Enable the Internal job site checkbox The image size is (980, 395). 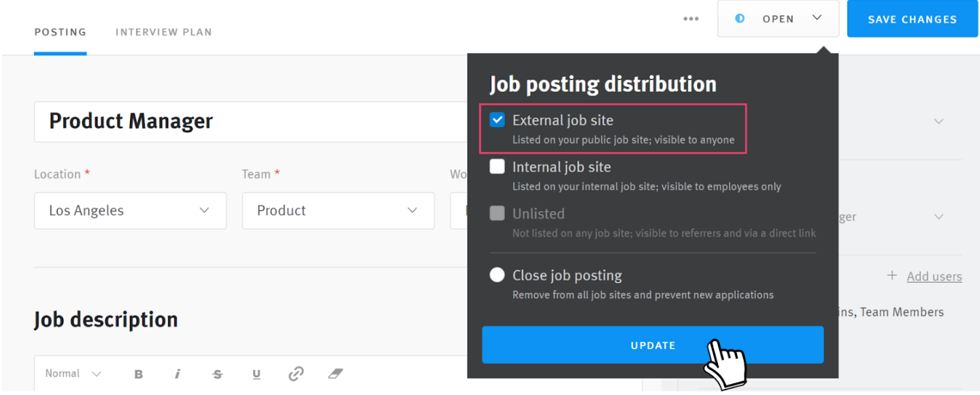click(x=497, y=166)
